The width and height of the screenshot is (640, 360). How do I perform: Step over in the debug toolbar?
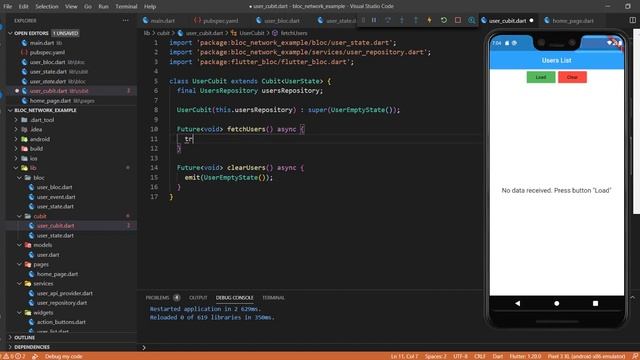coord(388,20)
